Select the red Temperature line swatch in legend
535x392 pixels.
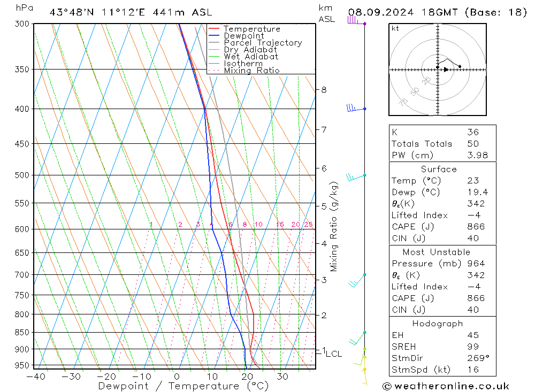[214, 29]
